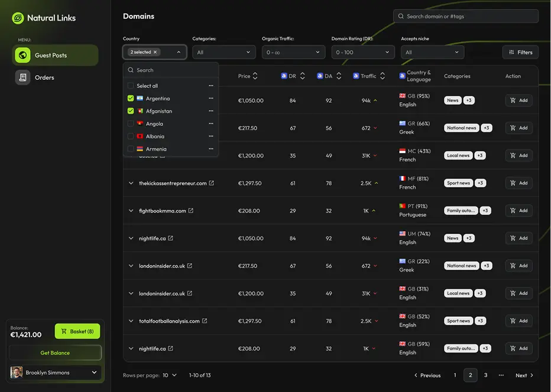The height and width of the screenshot is (392, 551).
Task: Go to the Next page of results
Action: 523,375
